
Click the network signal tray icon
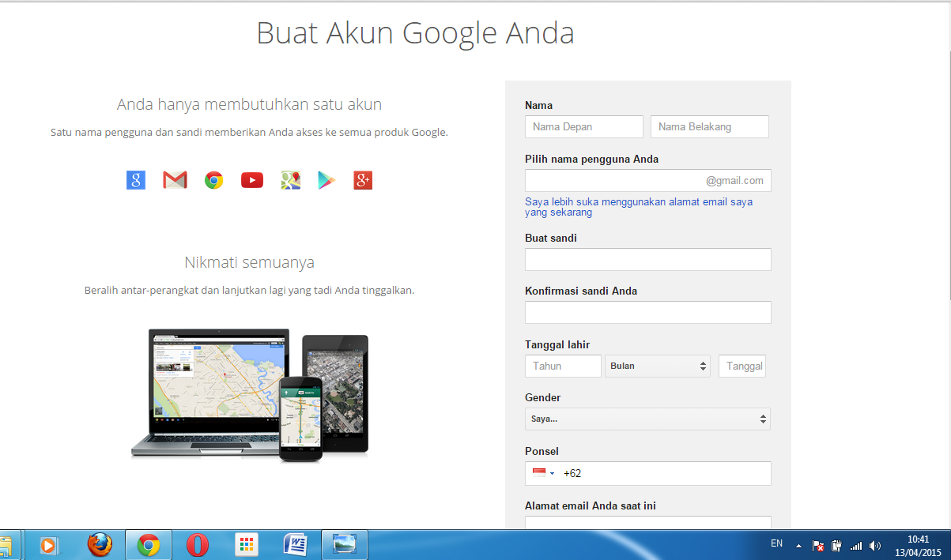[856, 546]
